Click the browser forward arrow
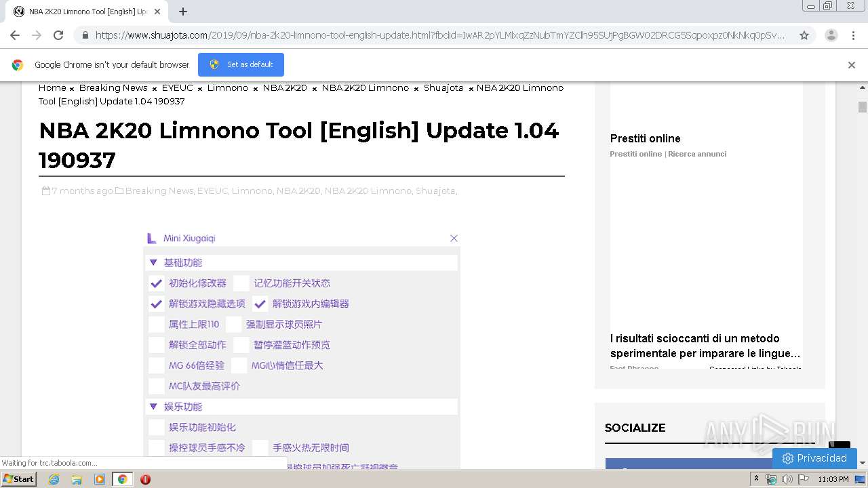 click(37, 35)
